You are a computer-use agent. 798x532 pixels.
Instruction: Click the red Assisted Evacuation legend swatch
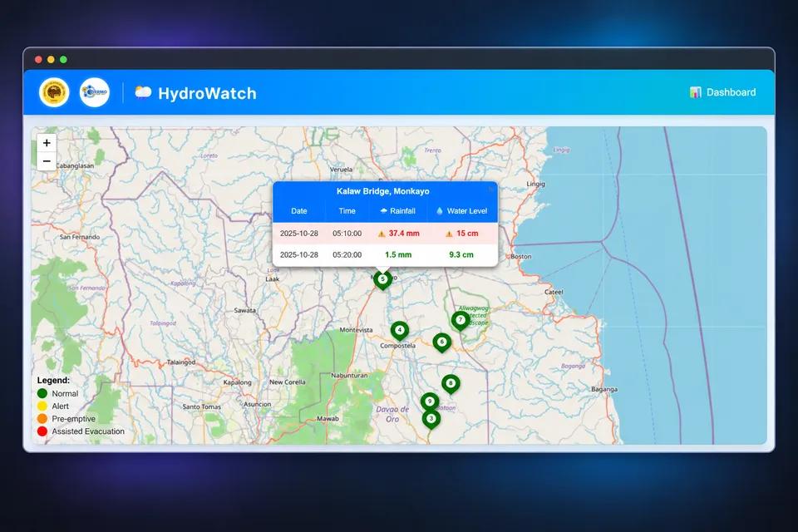click(x=42, y=431)
